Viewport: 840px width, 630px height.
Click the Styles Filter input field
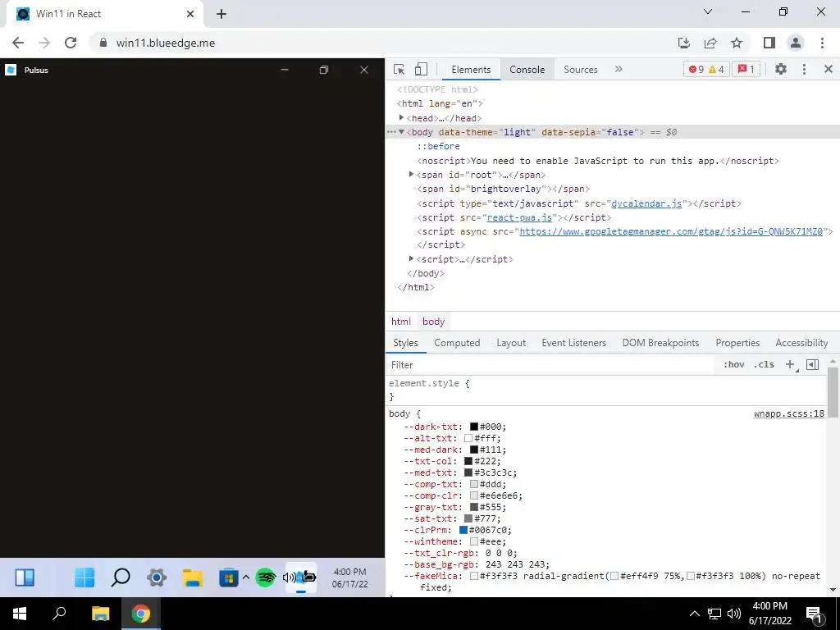552,364
